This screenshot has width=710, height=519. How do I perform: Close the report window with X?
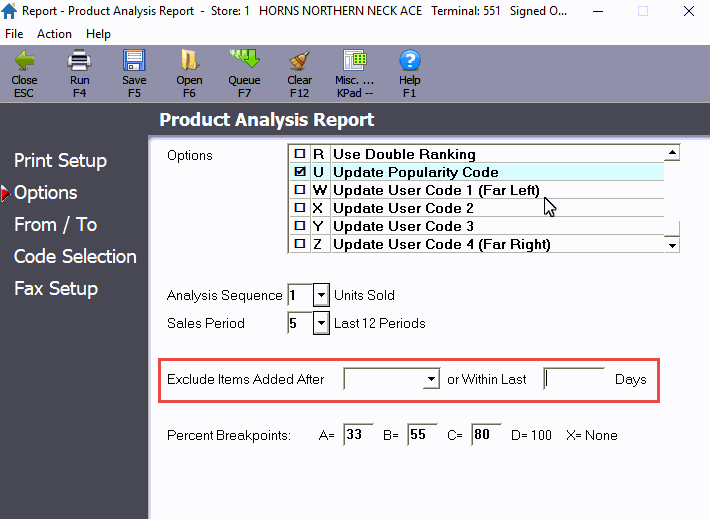pos(689,11)
